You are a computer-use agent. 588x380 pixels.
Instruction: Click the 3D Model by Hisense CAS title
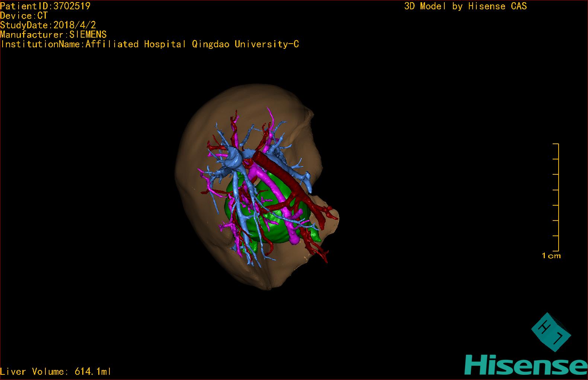465,6
